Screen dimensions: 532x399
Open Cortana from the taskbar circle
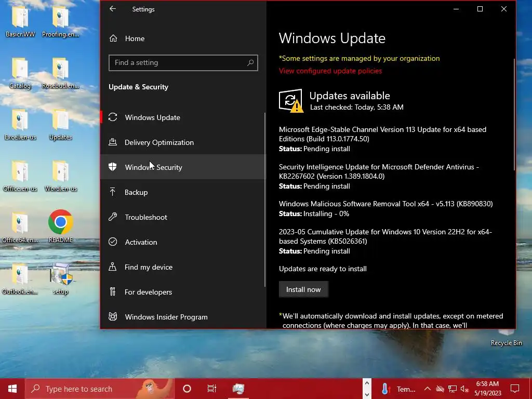click(x=187, y=389)
